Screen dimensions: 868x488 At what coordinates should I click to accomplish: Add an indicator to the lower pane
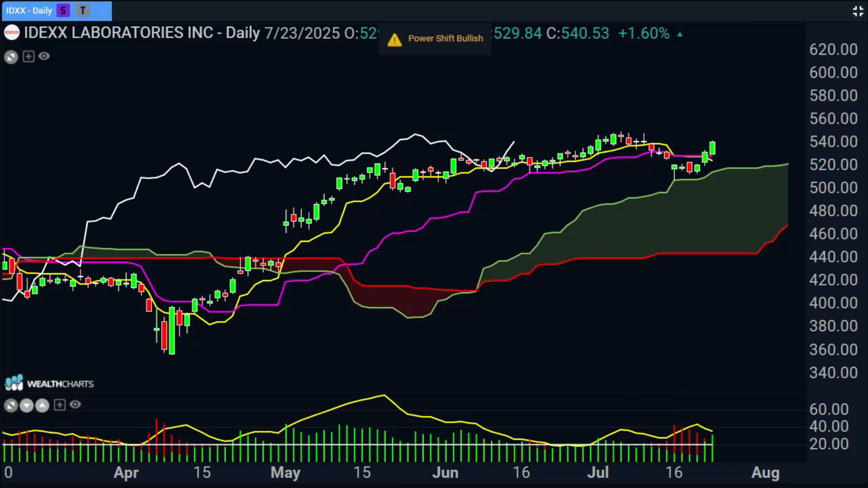[60, 405]
